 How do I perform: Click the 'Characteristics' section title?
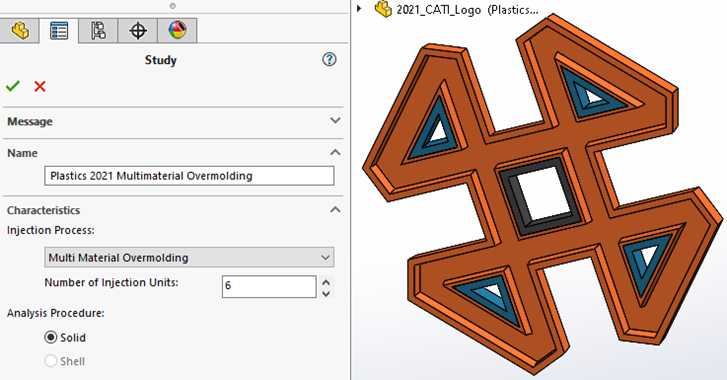[x=44, y=210]
